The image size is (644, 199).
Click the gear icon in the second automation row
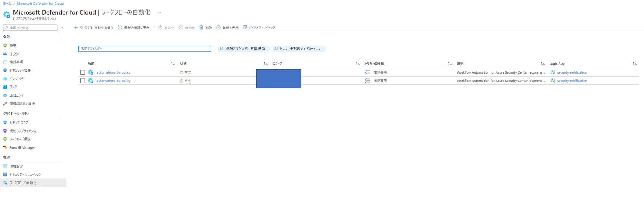pos(91,81)
